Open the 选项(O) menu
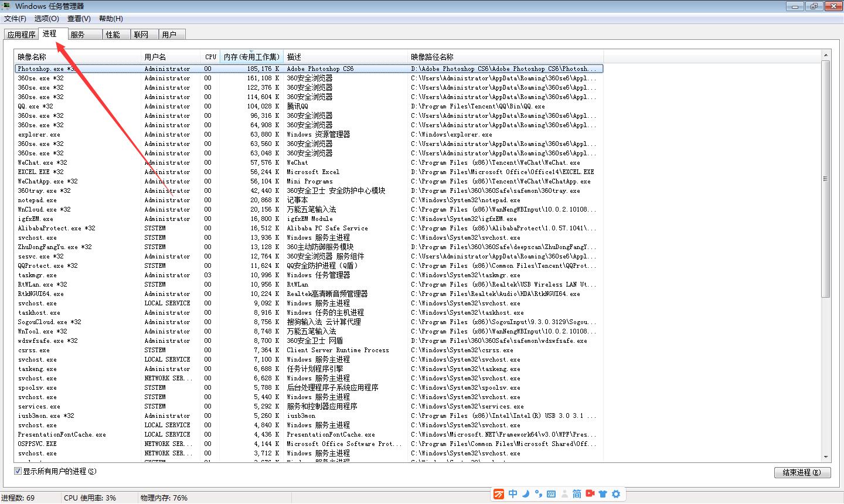The height and width of the screenshot is (504, 844). (47, 19)
